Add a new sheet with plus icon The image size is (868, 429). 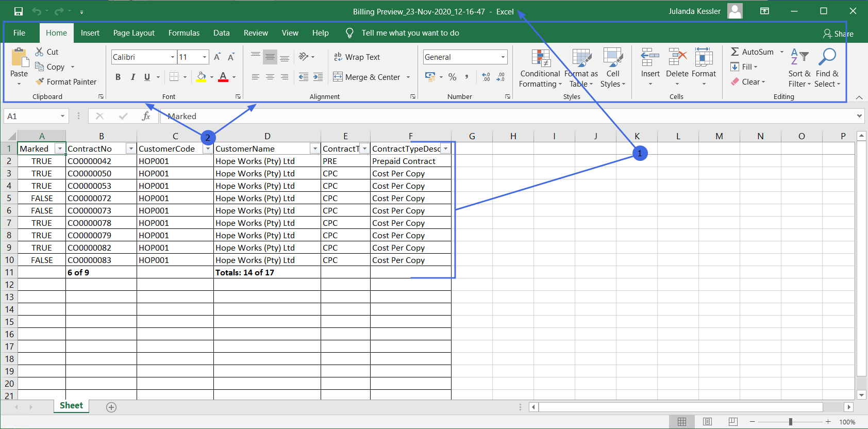pos(111,407)
